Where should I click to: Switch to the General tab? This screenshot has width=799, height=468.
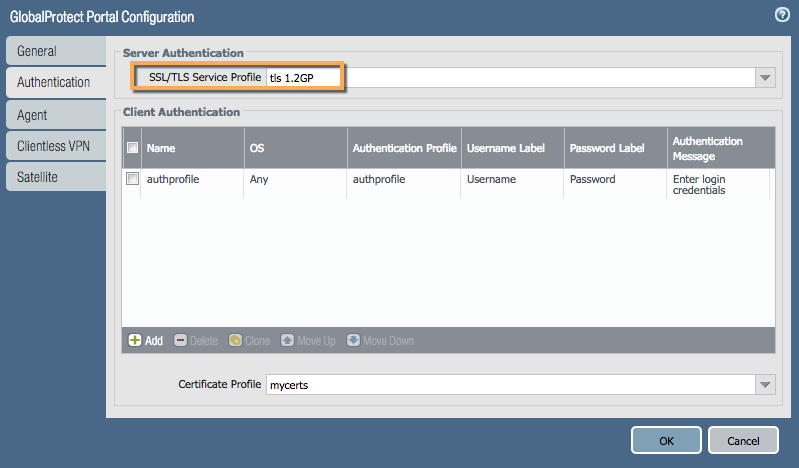point(56,51)
